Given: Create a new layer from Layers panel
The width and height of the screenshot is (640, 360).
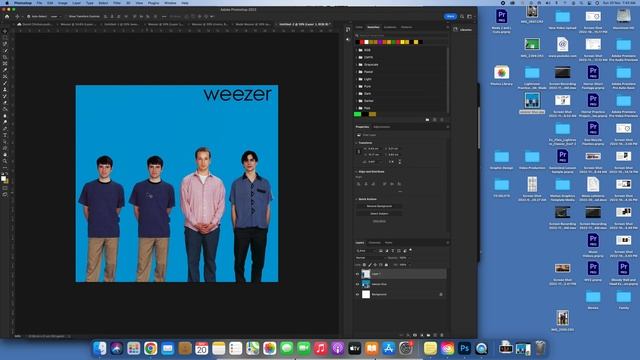Looking at the screenshot, I should (435, 335).
